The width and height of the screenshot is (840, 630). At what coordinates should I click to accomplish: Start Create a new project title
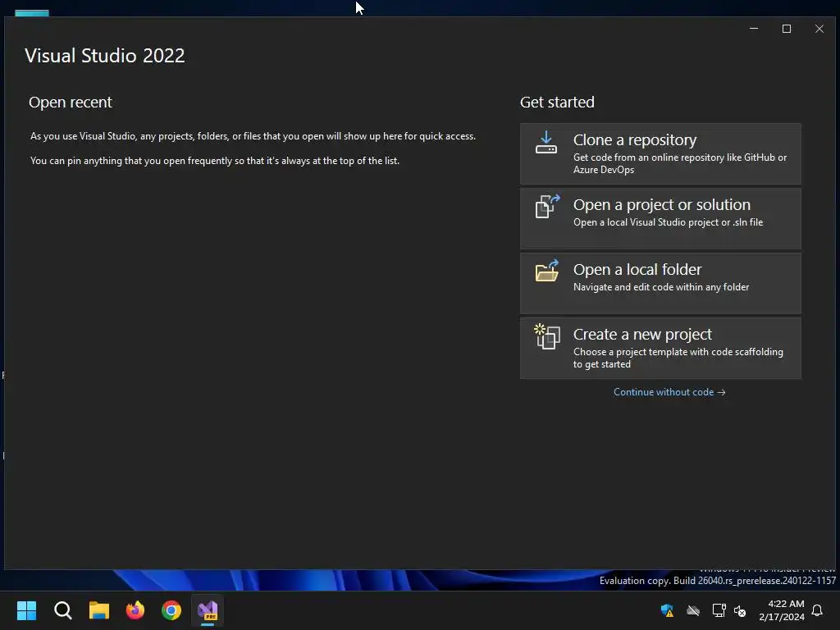(x=642, y=335)
